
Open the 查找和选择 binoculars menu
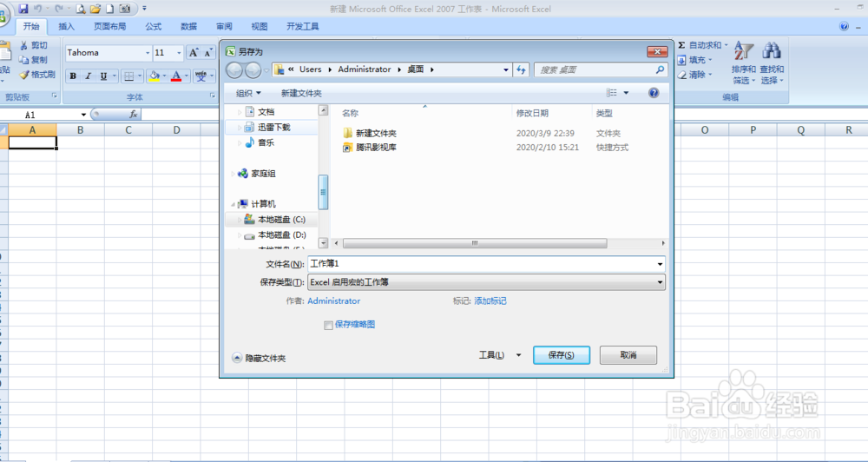pyautogui.click(x=772, y=63)
